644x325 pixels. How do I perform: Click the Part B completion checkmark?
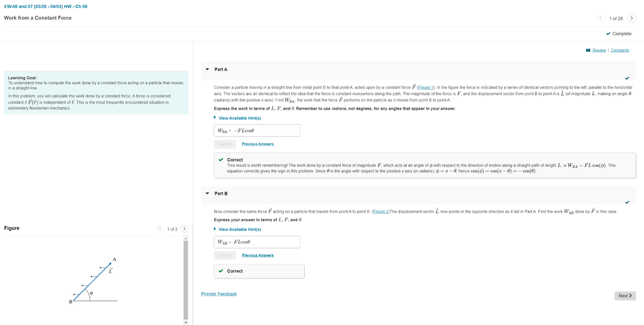coord(626,202)
